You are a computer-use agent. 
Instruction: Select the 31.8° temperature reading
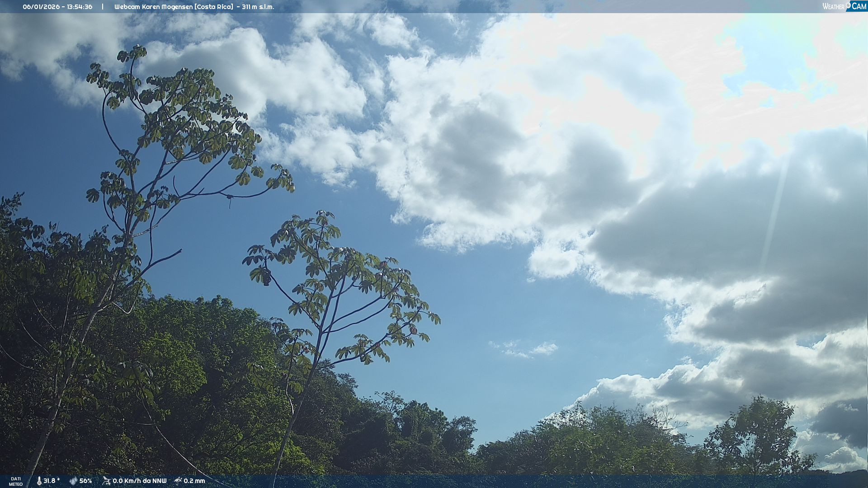click(52, 481)
